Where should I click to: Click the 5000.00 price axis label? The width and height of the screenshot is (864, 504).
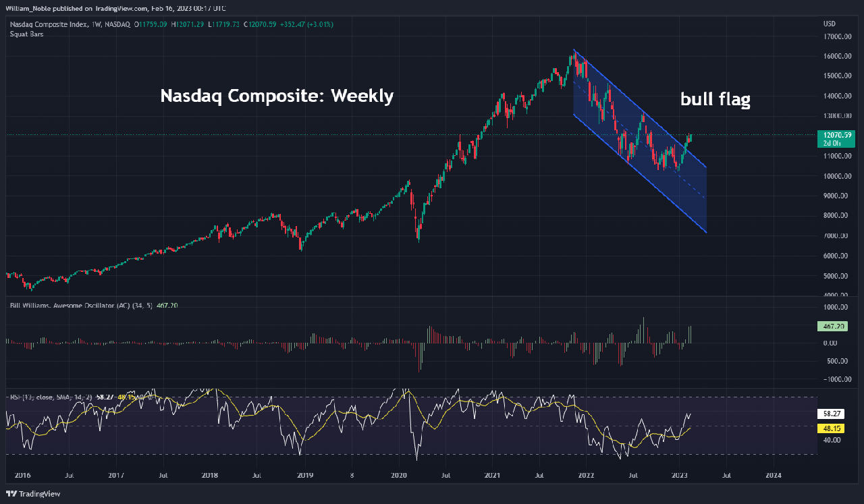pos(836,276)
